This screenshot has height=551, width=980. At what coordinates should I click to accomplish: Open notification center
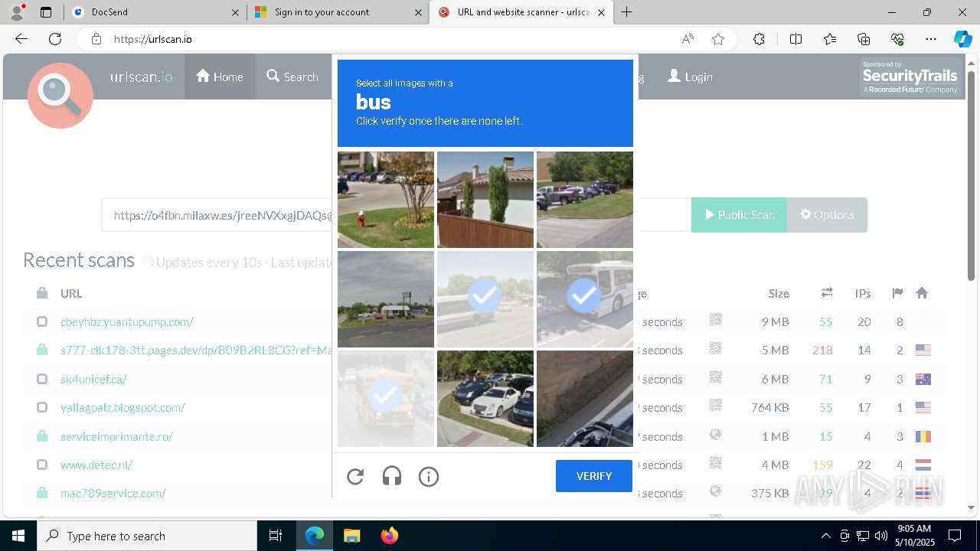click(955, 536)
